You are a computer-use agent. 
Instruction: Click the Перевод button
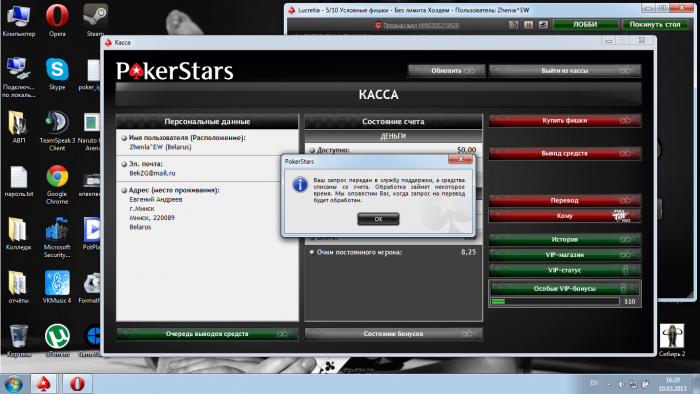565,200
